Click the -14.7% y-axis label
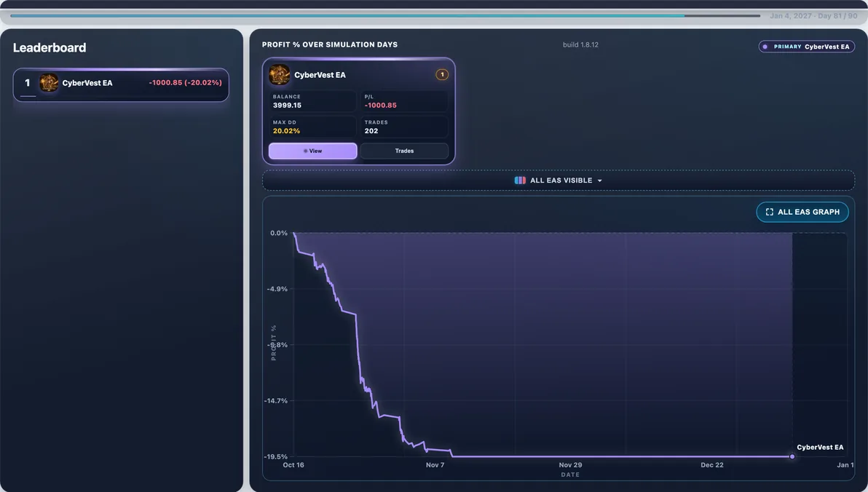Image resolution: width=868 pixels, height=492 pixels. click(276, 401)
